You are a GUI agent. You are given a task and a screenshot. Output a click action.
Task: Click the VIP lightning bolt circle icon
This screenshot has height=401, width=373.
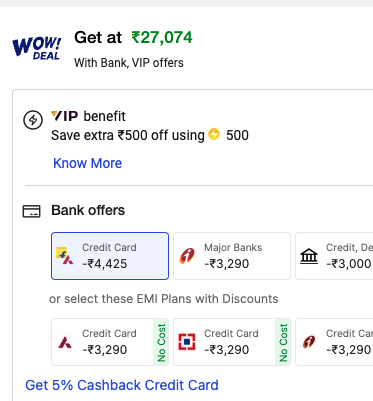[x=33, y=120]
